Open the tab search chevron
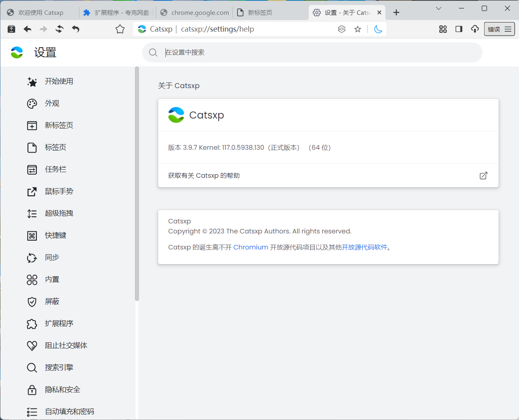Image resolution: width=519 pixels, height=420 pixels. [x=439, y=8]
